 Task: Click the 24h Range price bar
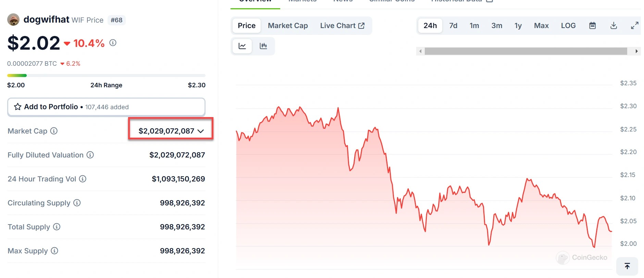(106, 75)
